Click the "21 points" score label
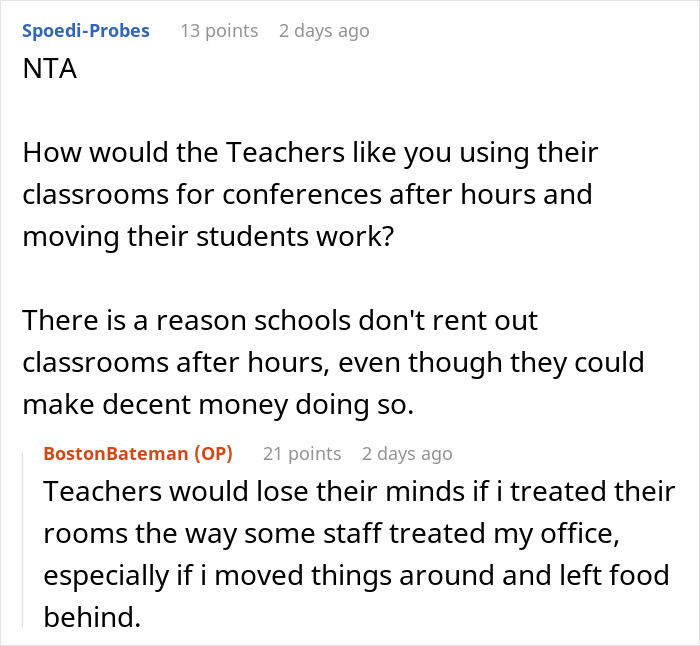This screenshot has height=646, width=700. (302, 454)
